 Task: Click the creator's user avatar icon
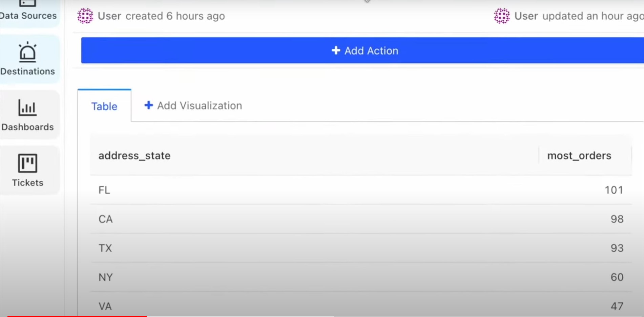[x=85, y=16]
